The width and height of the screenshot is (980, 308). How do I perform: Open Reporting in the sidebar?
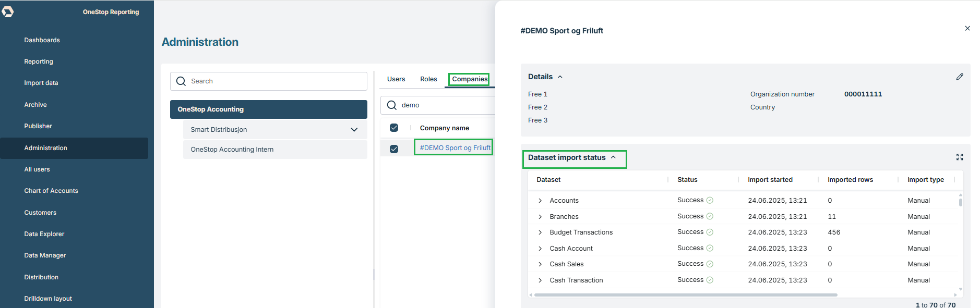coord(39,61)
